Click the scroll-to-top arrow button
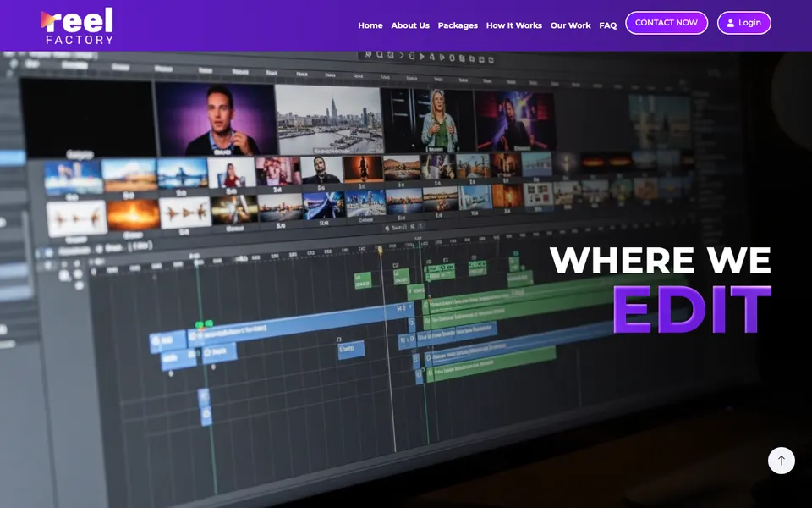The height and width of the screenshot is (508, 812). tap(781, 461)
